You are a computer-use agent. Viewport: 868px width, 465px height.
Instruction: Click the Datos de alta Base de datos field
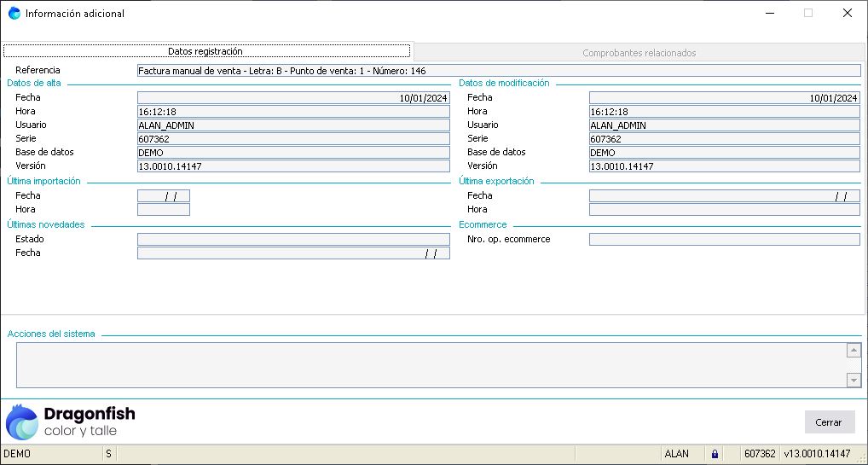click(x=293, y=153)
